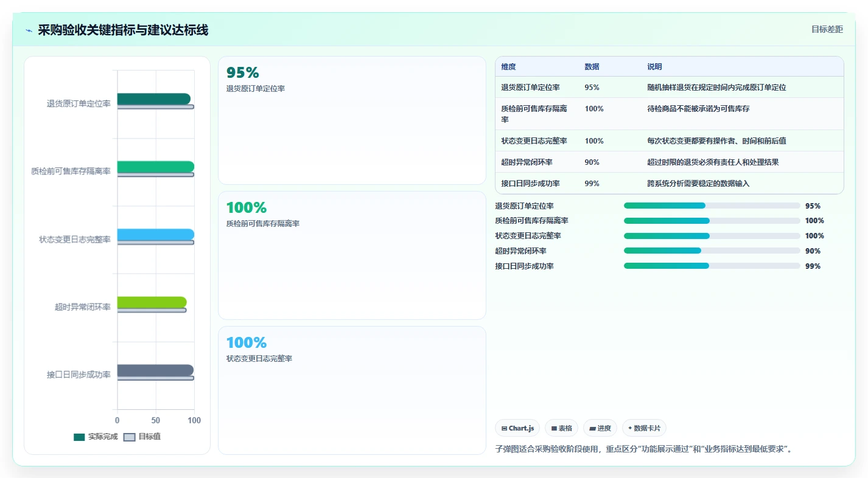Click the 进度 chip
This screenshot has height=478, width=868.
600,428
